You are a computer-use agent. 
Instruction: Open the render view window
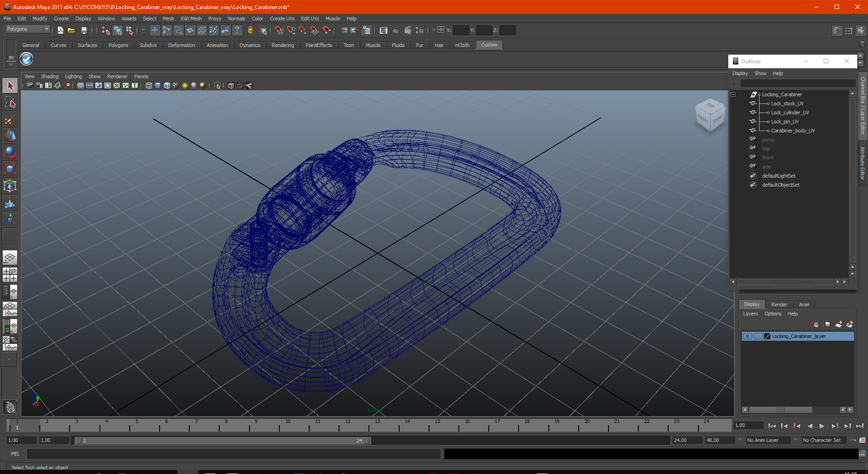[383, 30]
